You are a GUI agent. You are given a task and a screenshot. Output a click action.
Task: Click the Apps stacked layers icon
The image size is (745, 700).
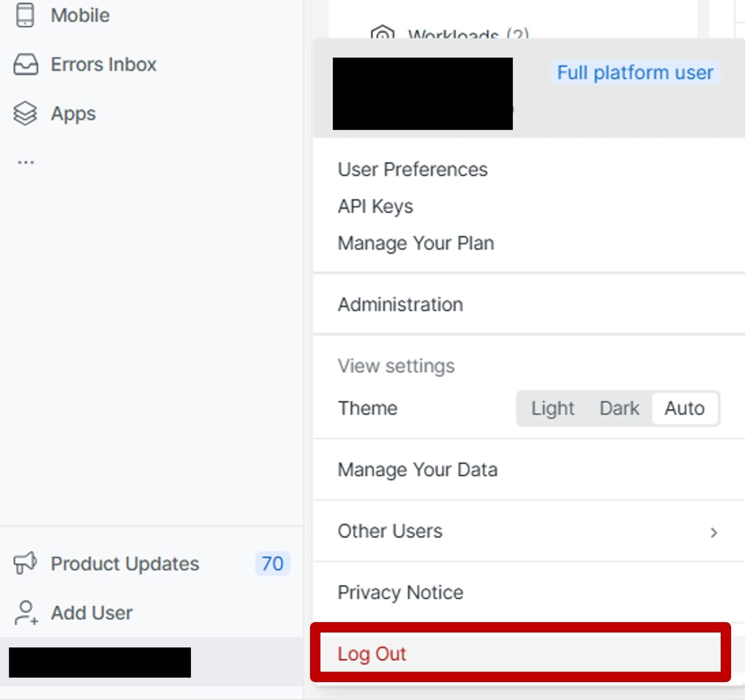click(x=25, y=114)
